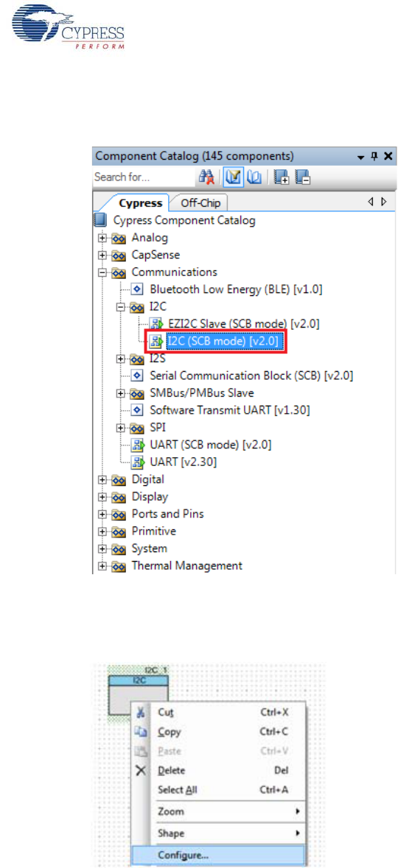Click the pin icon on catalog header
398x868 pixels.
pos(374,156)
